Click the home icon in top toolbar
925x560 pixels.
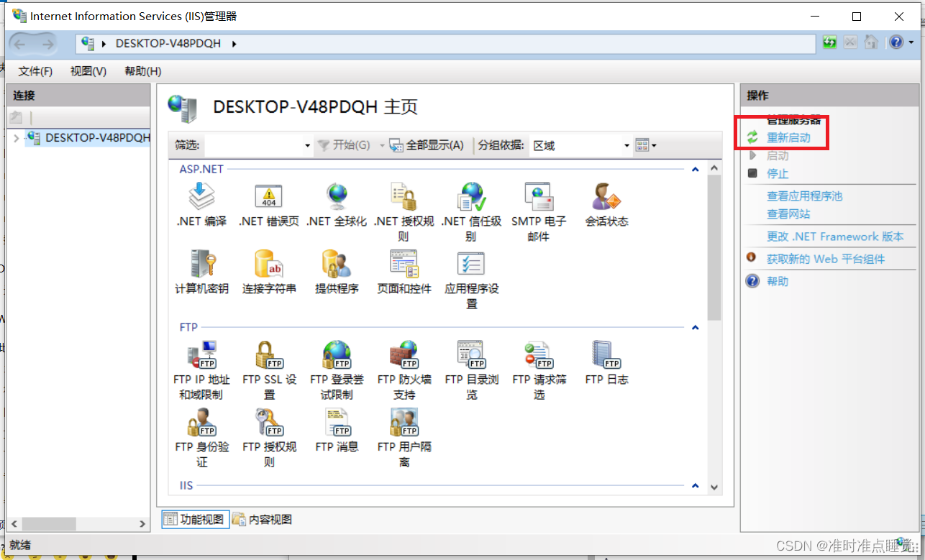(x=870, y=42)
